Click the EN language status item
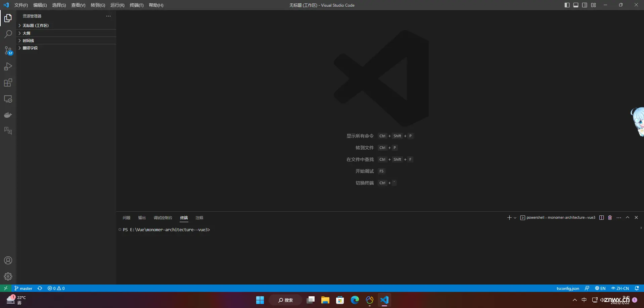 pos(600,288)
